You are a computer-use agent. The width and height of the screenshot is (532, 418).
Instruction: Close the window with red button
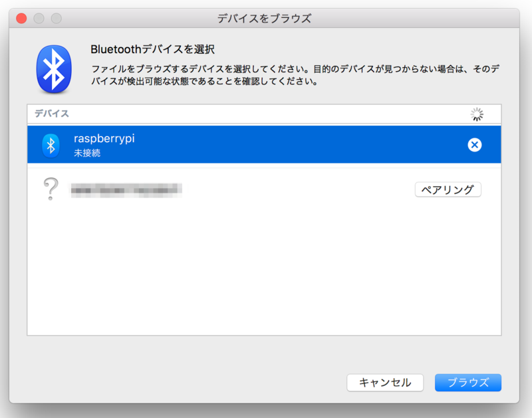[21, 19]
